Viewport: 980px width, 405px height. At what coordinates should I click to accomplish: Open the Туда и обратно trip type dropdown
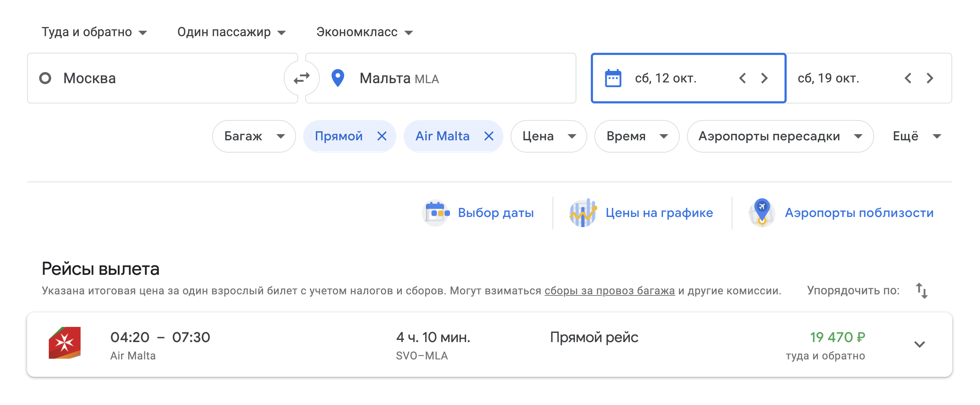point(94,32)
